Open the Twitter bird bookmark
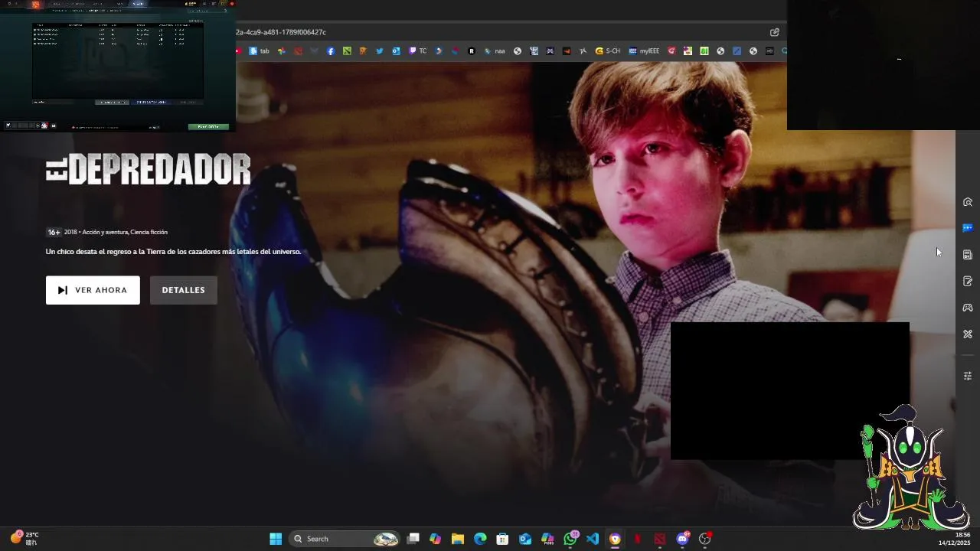This screenshot has height=551, width=980. click(380, 51)
